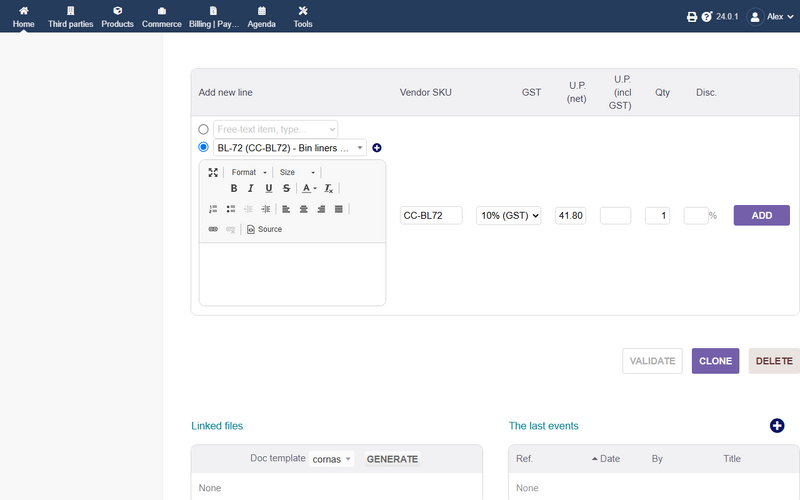Open the Doc template cornas dropdown
This screenshot has height=500, width=800.
pos(332,459)
